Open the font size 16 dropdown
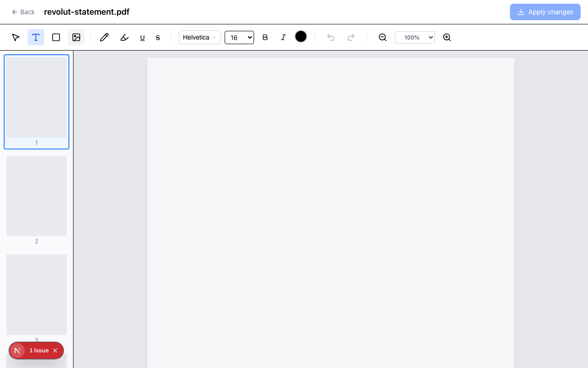This screenshot has height=368, width=588. coord(239,37)
